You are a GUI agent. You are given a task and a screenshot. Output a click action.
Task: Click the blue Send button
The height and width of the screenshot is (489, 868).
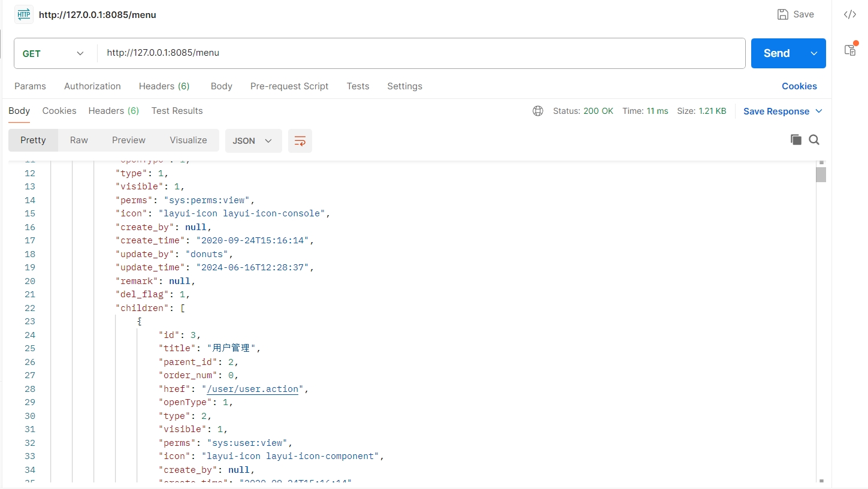(x=776, y=53)
